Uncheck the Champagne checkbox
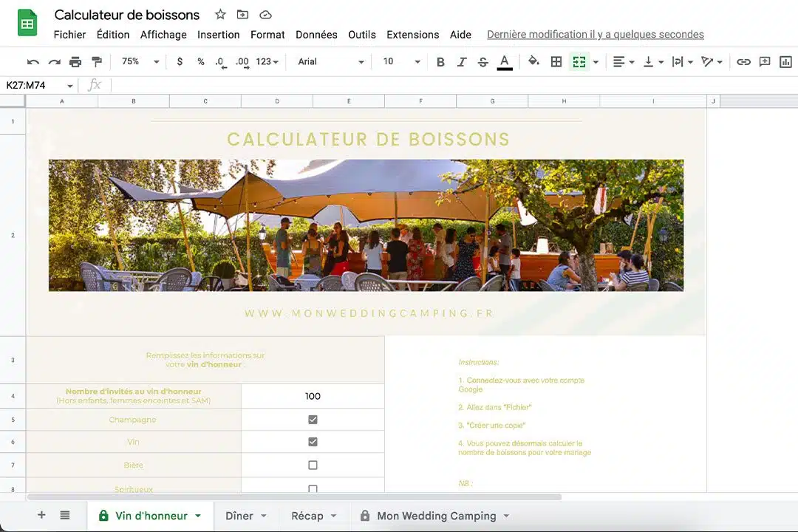 click(313, 420)
